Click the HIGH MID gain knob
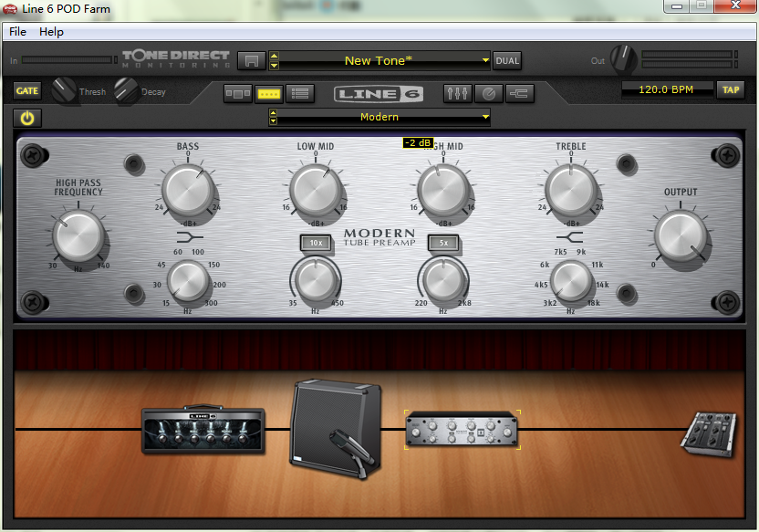The height and width of the screenshot is (532, 759). (443, 190)
